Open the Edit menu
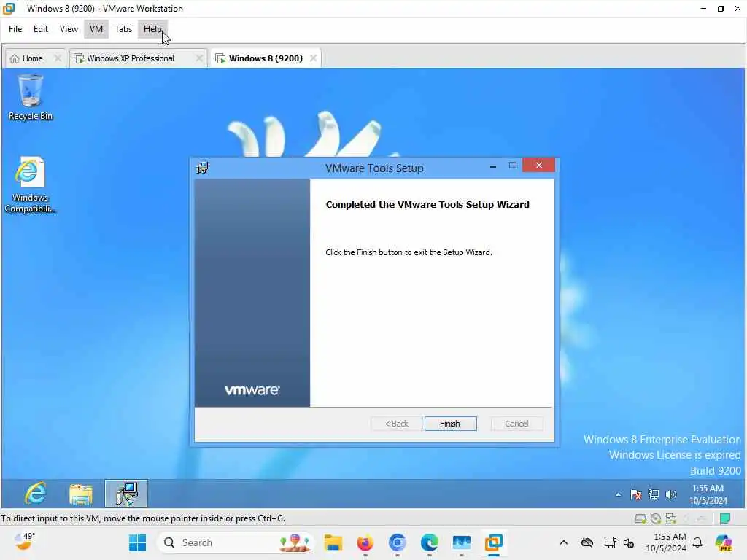Screen dimensions: 747x560 tap(41, 29)
